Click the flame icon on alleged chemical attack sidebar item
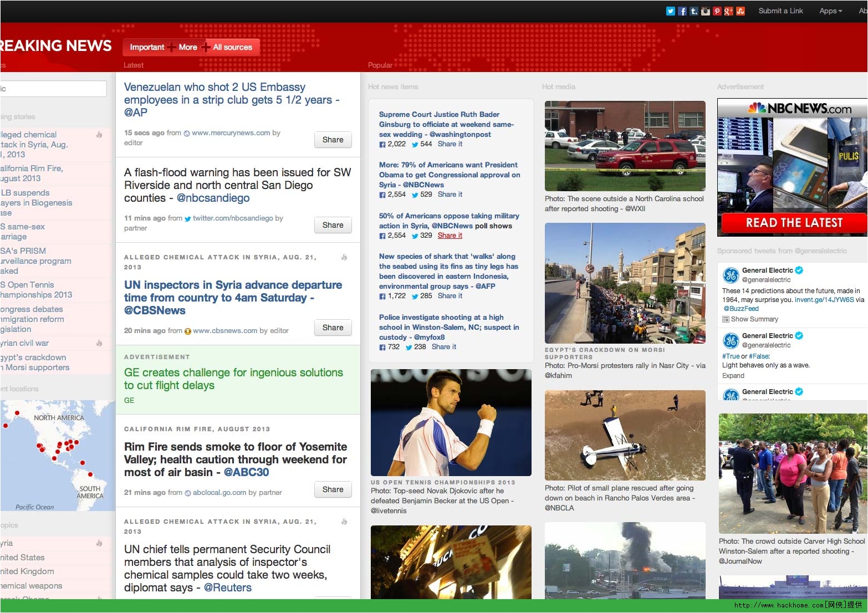Image resolution: width=868 pixels, height=613 pixels. point(99,135)
